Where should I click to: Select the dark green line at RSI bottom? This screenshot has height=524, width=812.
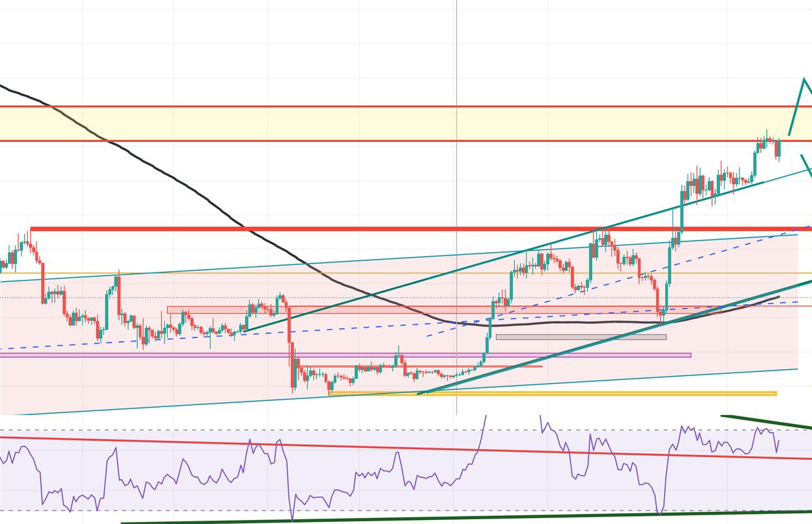click(406, 518)
